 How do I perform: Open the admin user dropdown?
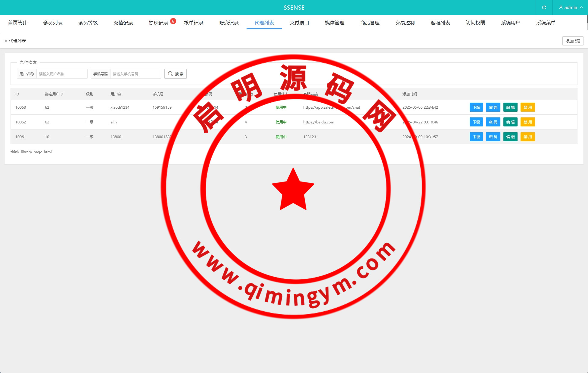(571, 8)
